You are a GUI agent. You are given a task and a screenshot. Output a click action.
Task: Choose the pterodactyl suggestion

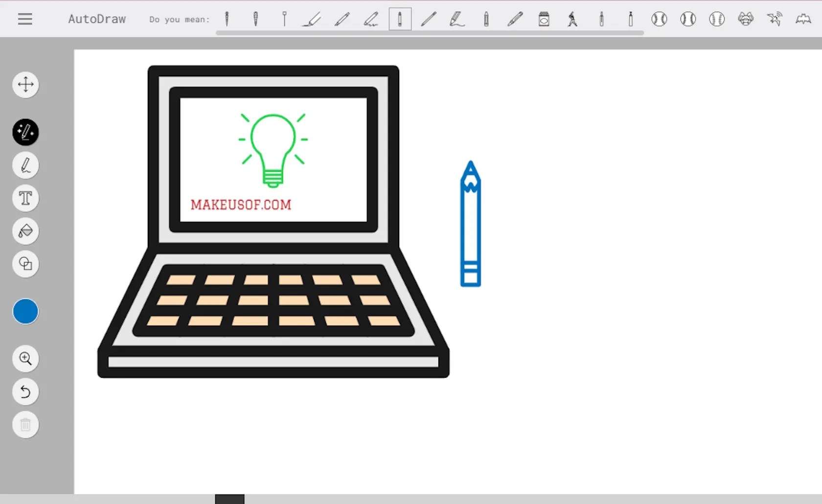point(775,19)
